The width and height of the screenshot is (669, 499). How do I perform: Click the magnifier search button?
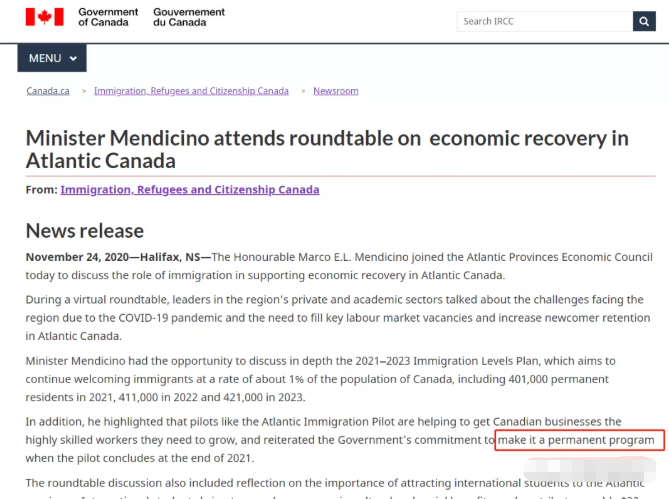pyautogui.click(x=644, y=21)
